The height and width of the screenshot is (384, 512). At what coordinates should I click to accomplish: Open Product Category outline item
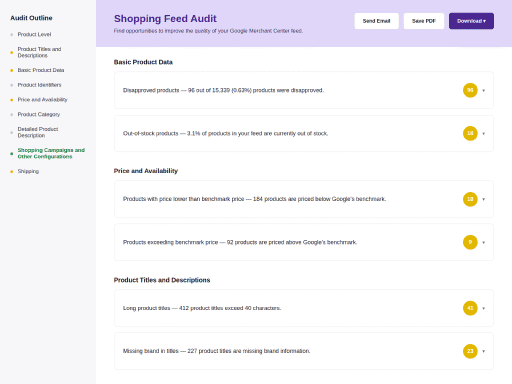(x=39, y=114)
